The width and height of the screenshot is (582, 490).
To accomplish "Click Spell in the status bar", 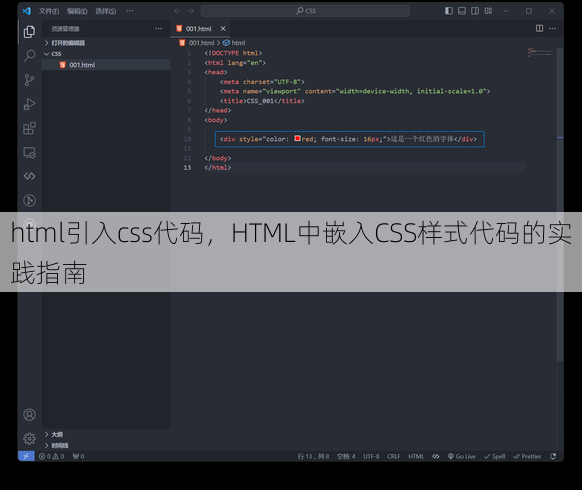I will coord(494,456).
